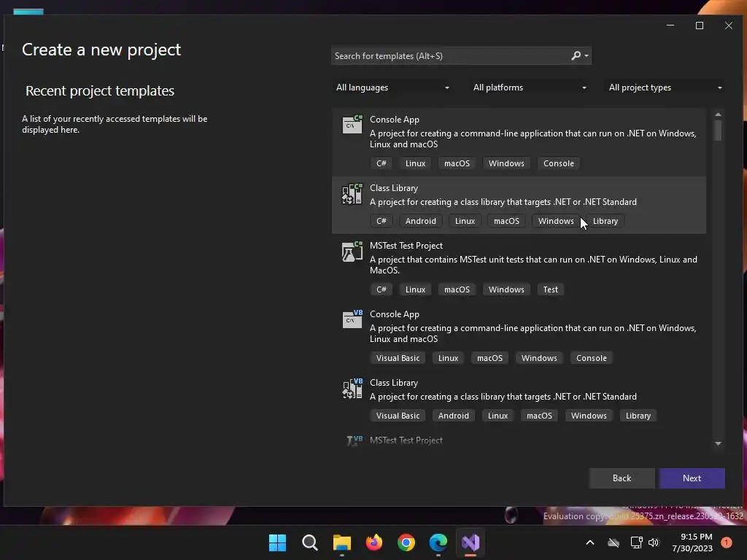Select the C# Class Library template title
Screen dimensions: 747x560
click(x=394, y=188)
